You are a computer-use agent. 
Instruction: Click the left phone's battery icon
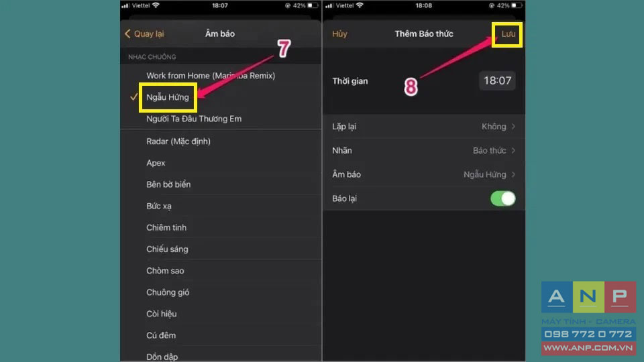(313, 5)
